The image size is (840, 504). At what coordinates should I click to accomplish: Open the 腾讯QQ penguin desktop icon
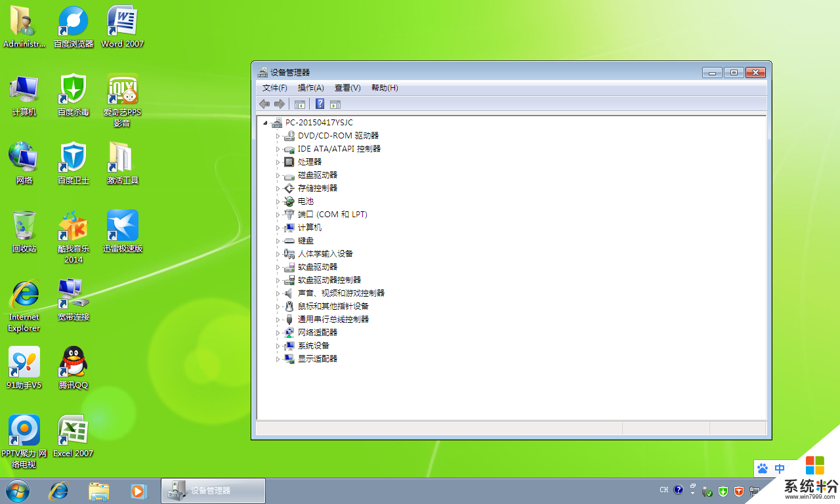(x=73, y=362)
